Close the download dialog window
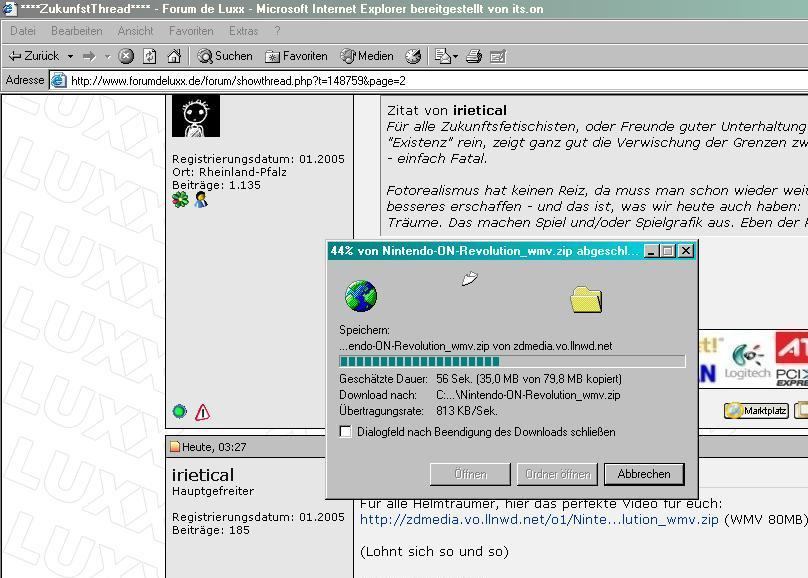This screenshot has width=808, height=578. pyautogui.click(x=686, y=251)
